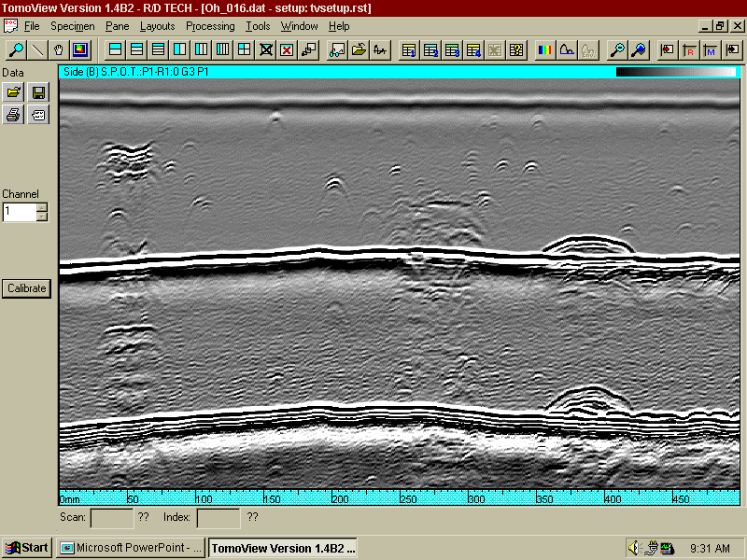Decrease Channel number with down arrow
Viewport: 747px width, 560px height.
point(41,217)
